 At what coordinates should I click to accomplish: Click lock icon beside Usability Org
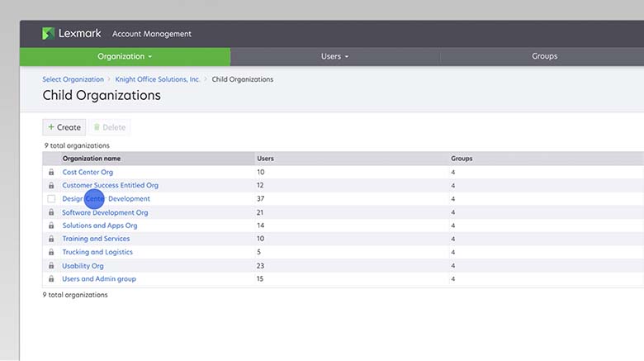point(51,266)
